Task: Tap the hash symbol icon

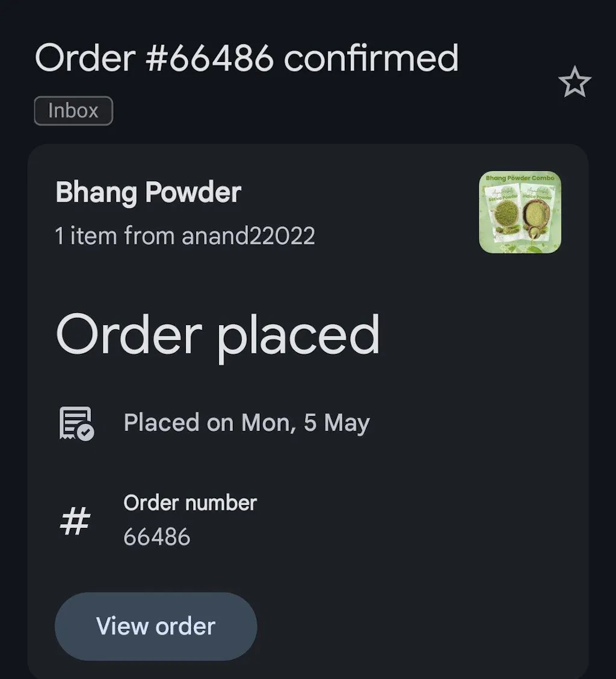Action: click(x=75, y=521)
